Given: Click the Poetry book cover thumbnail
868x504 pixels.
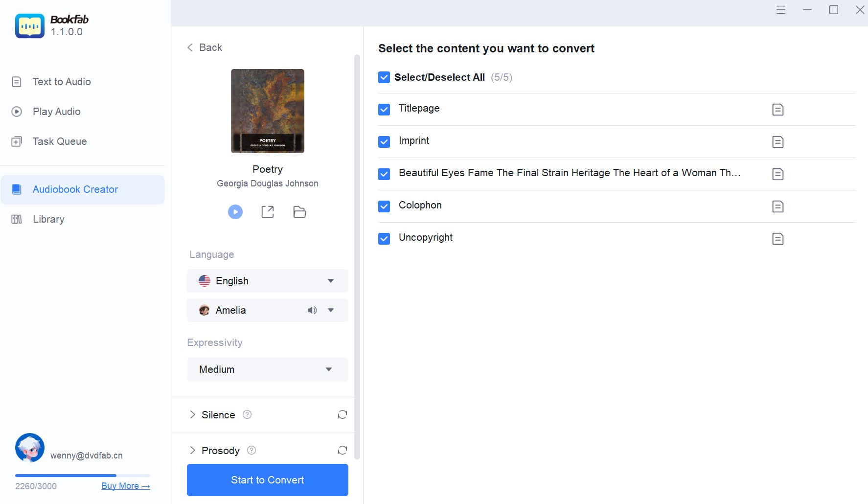Looking at the screenshot, I should pyautogui.click(x=268, y=111).
